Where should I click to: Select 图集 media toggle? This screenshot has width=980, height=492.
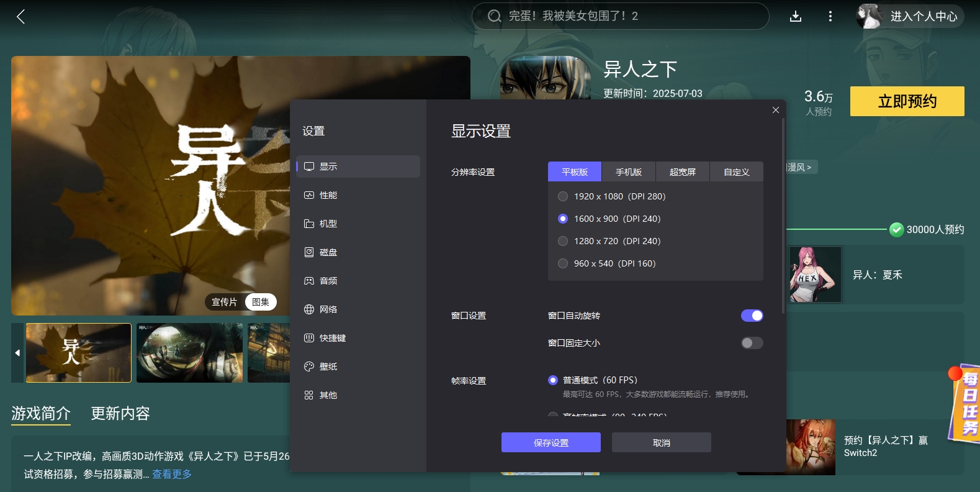pyautogui.click(x=261, y=302)
